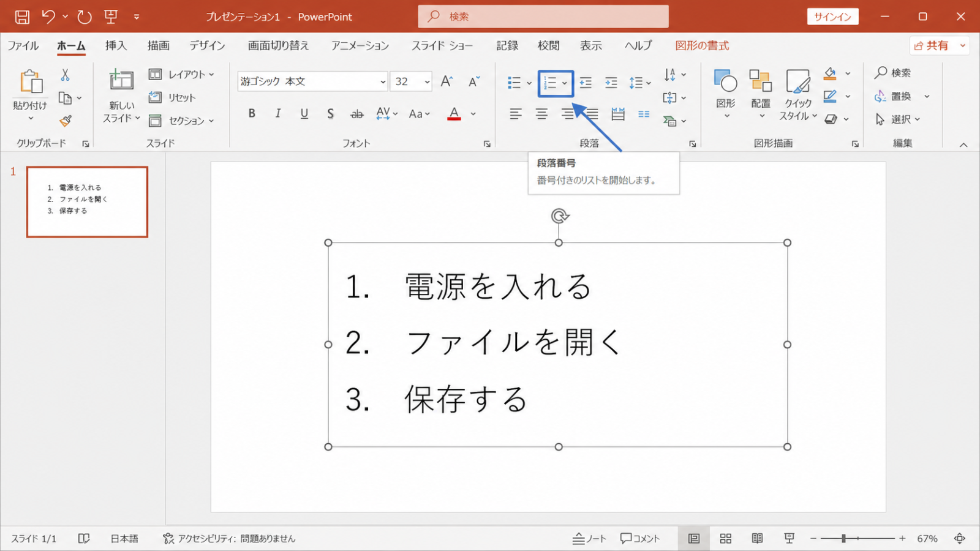Center-align the text
This screenshot has height=551, width=980.
[x=541, y=114]
